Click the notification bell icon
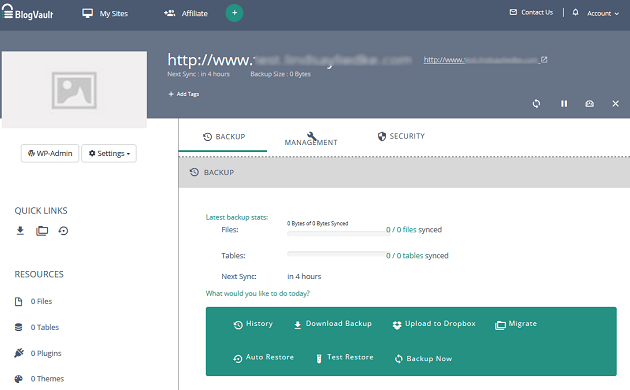The image size is (630, 390). tap(575, 12)
